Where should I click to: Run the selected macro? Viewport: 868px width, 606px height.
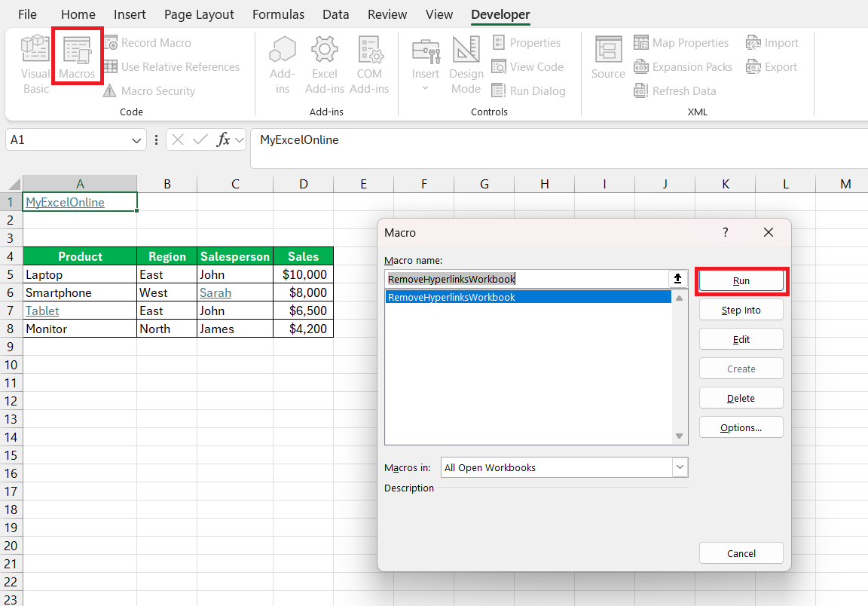pyautogui.click(x=741, y=281)
